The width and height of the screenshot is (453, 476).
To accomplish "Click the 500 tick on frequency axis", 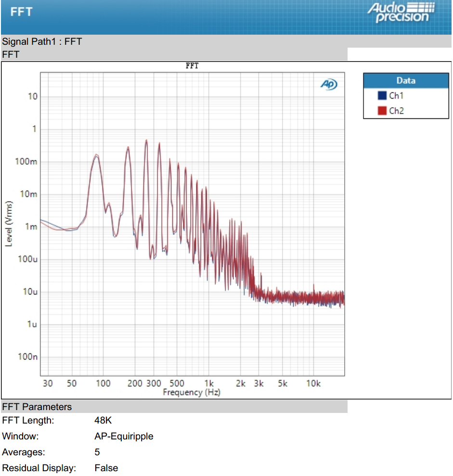I will [x=177, y=384].
